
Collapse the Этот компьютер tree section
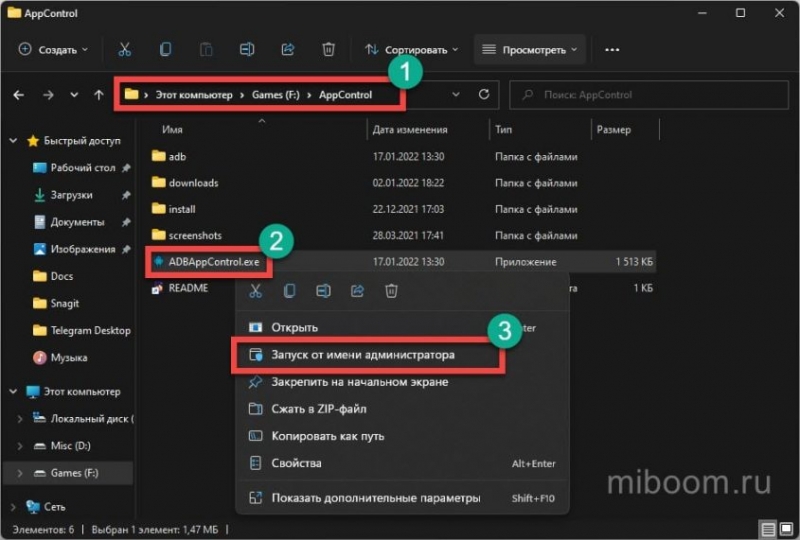click(13, 391)
